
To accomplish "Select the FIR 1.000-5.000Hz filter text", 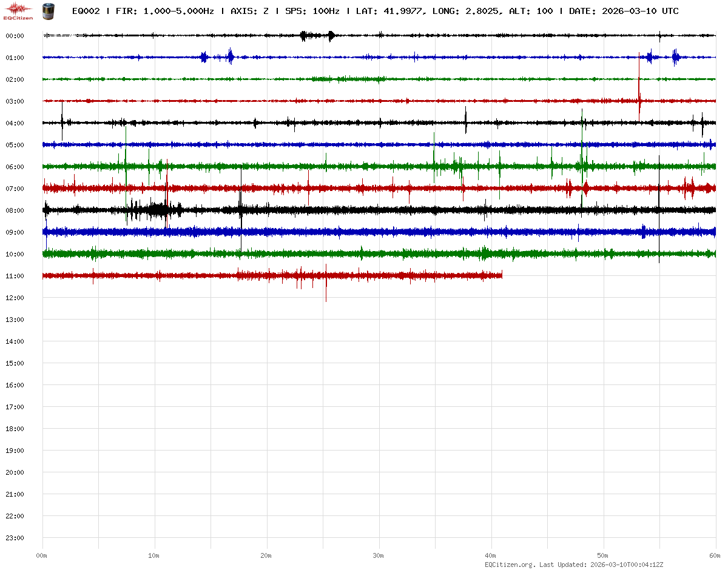I will [x=164, y=12].
